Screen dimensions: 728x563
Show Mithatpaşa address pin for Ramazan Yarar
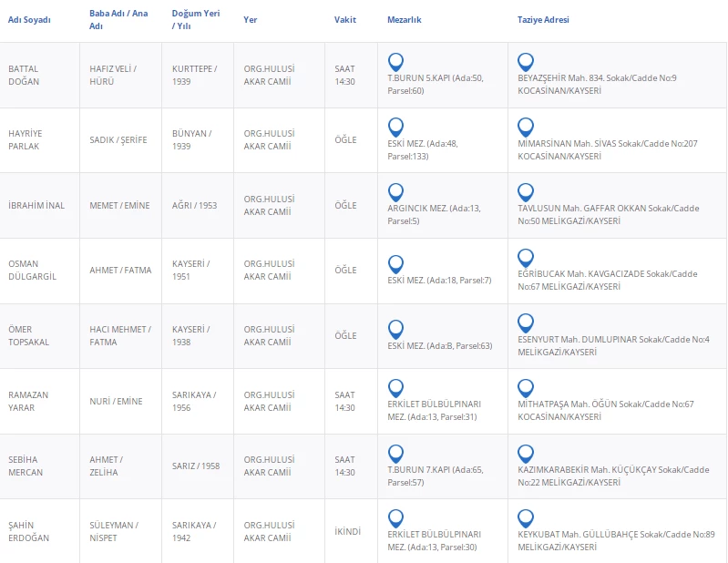click(x=525, y=388)
